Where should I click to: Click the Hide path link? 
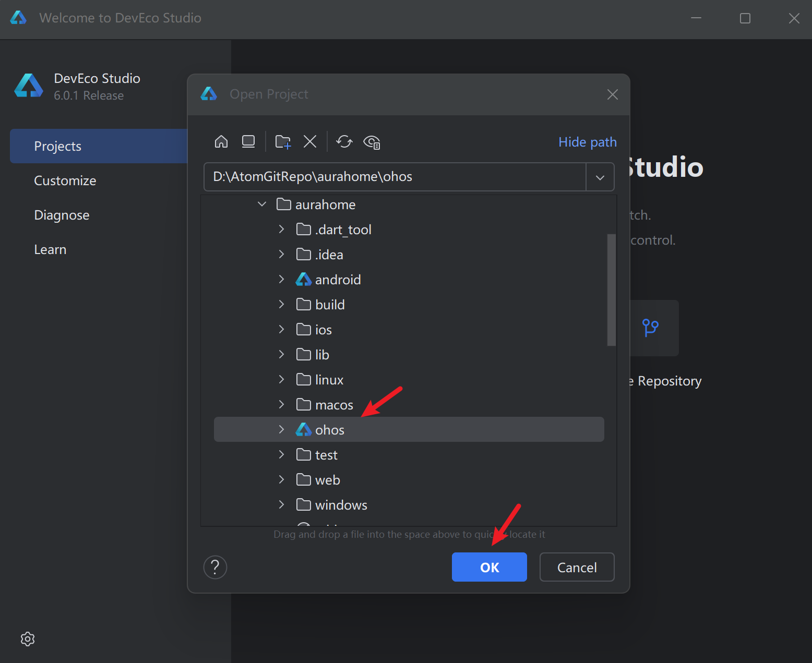click(588, 142)
